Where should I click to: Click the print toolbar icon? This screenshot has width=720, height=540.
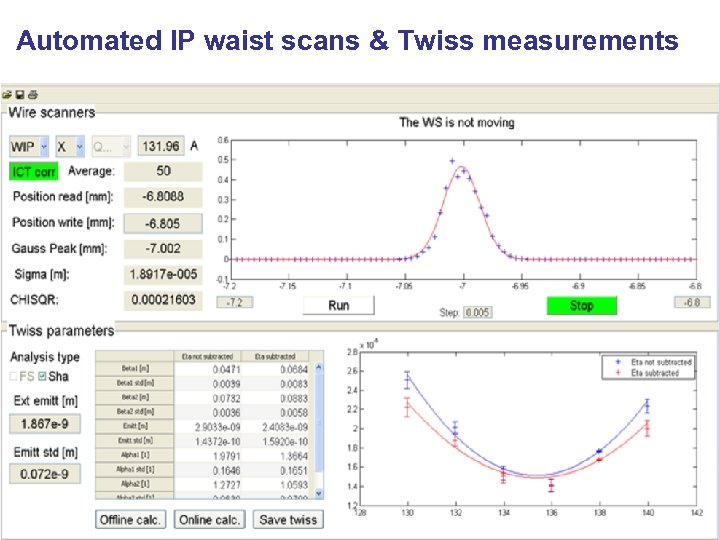click(x=33, y=95)
